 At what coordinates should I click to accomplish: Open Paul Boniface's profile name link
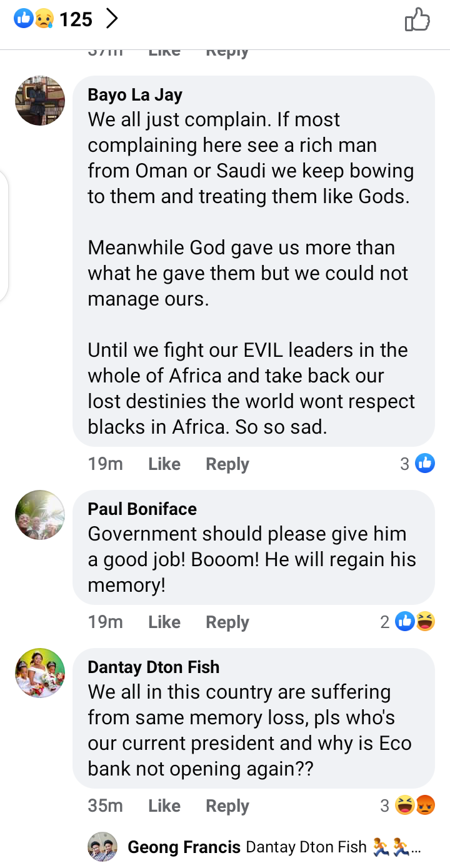click(x=142, y=509)
